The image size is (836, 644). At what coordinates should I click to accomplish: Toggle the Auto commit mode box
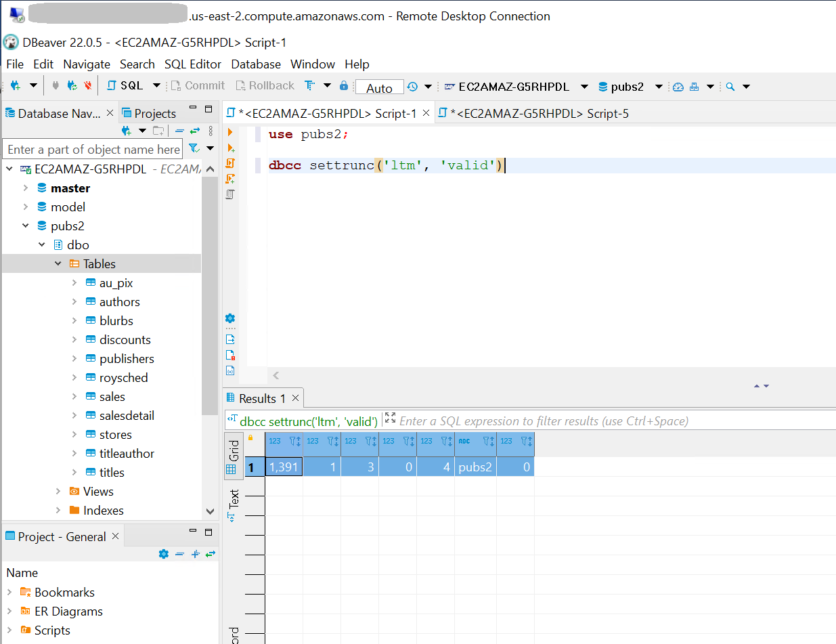379,87
